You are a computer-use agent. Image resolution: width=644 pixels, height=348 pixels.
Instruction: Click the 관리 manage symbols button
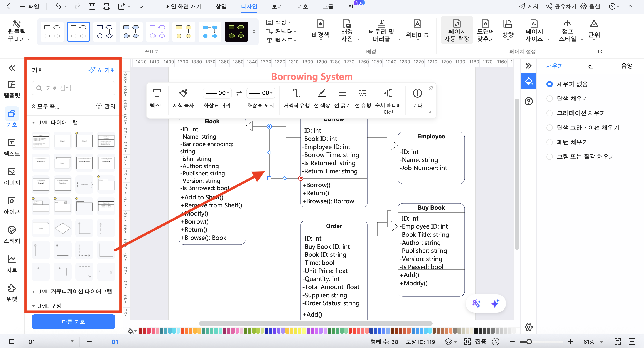105,106
